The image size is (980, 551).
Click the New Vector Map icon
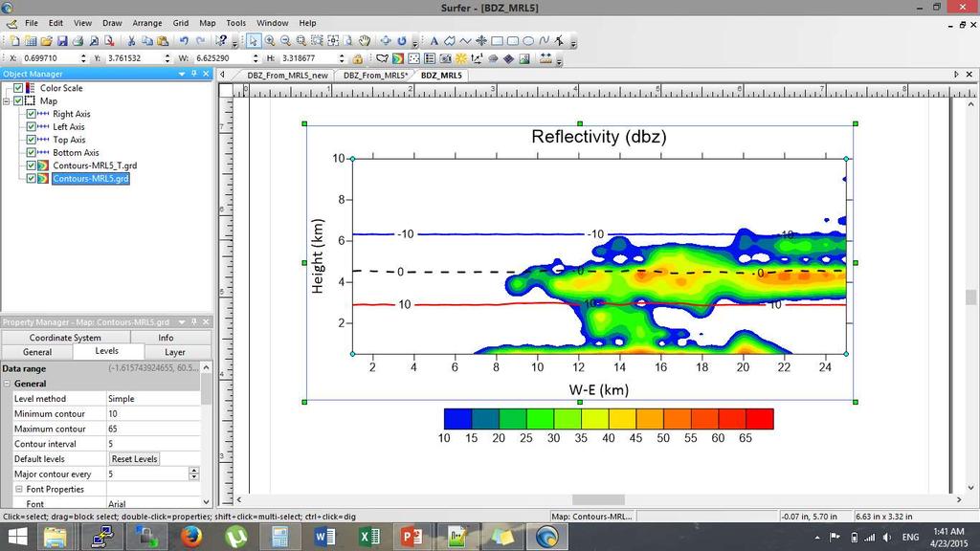pos(477,58)
